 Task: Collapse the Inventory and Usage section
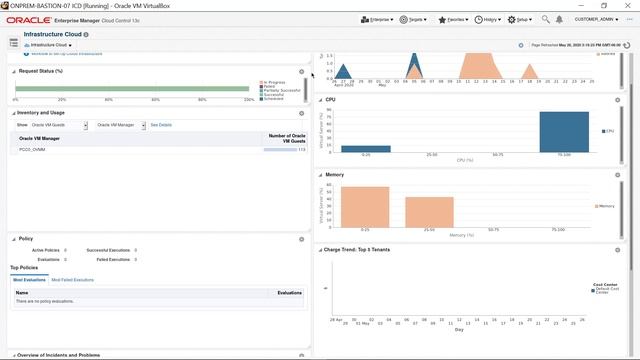[14, 113]
